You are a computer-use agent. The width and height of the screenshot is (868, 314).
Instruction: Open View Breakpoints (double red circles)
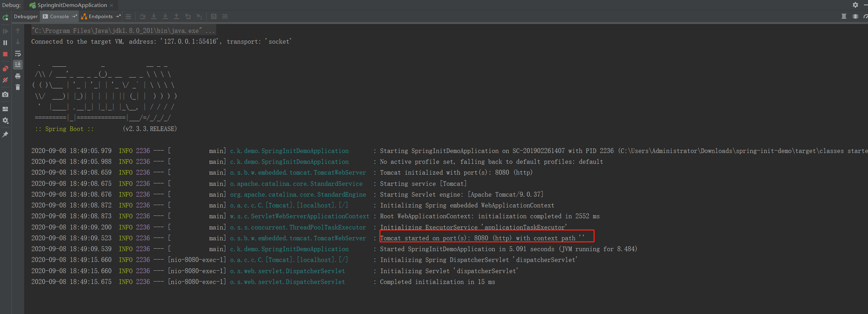pos(5,68)
